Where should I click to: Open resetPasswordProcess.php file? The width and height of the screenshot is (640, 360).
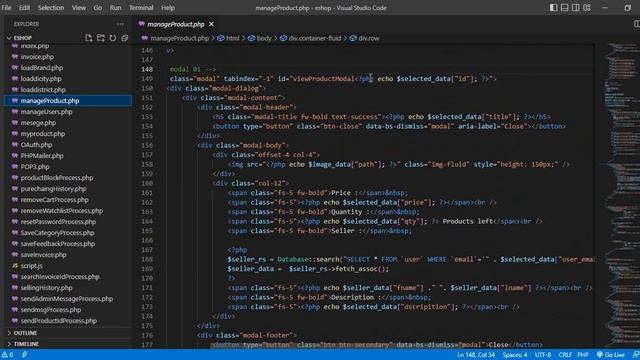58,222
